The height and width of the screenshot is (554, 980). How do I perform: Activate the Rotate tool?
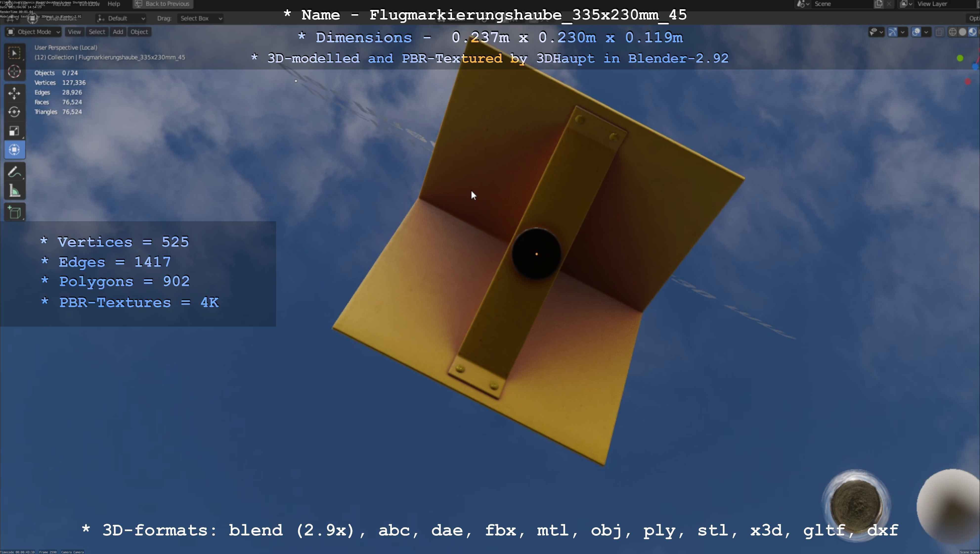(14, 112)
